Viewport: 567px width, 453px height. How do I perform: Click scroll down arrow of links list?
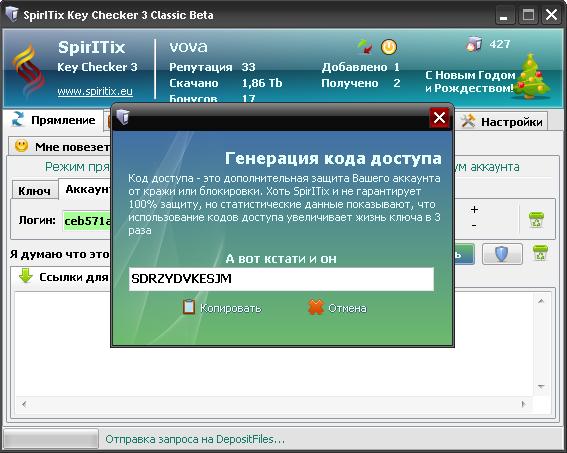(x=541, y=387)
